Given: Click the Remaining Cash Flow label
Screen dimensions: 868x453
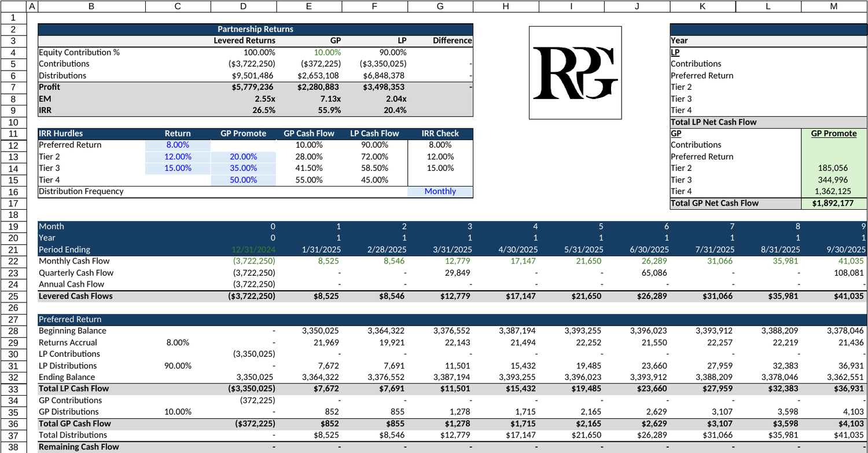Looking at the screenshot, I should point(79,447).
